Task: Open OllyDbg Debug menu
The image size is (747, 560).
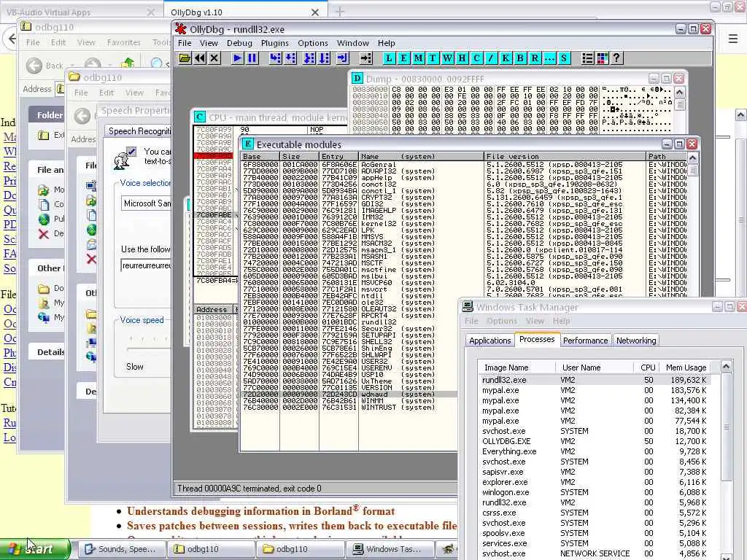Action: [239, 43]
